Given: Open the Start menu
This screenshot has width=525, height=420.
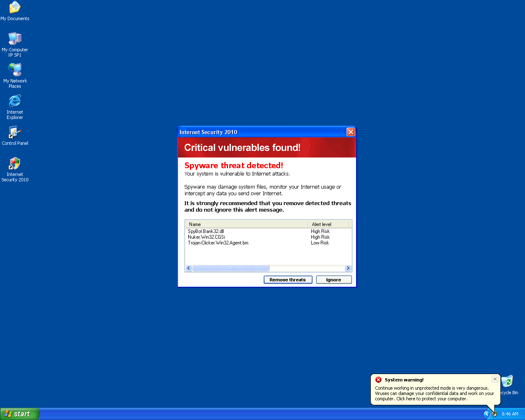Looking at the screenshot, I should [x=20, y=414].
